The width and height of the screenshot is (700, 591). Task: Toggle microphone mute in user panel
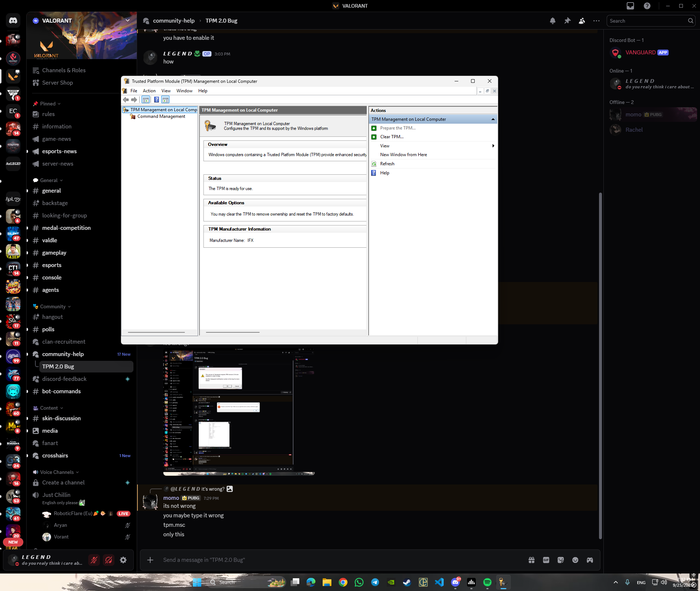[x=94, y=560]
